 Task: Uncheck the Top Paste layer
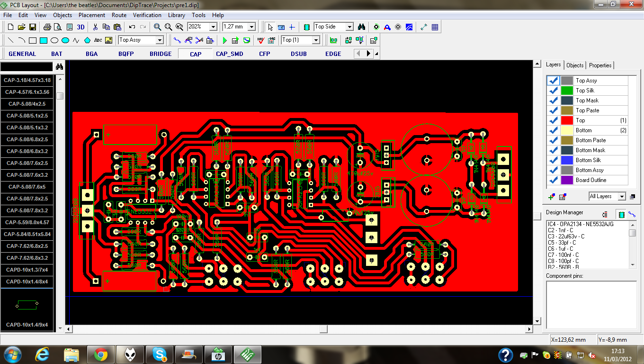[554, 110]
